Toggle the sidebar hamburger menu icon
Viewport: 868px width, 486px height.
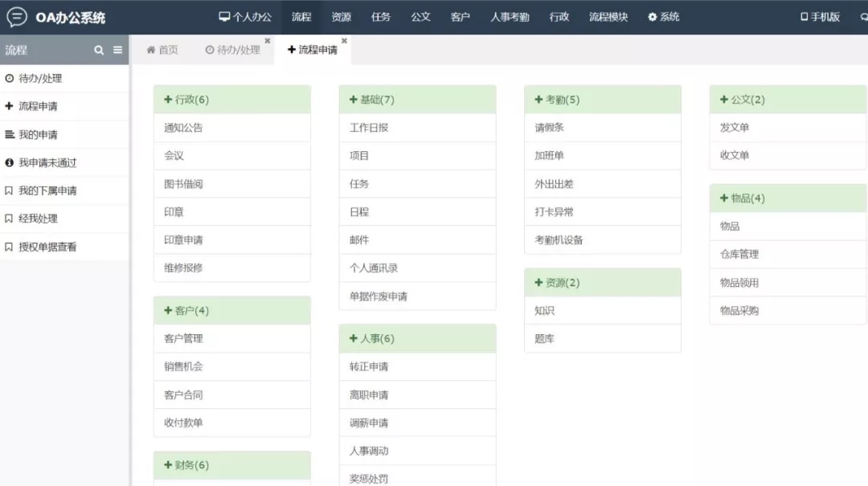pyautogui.click(x=117, y=50)
